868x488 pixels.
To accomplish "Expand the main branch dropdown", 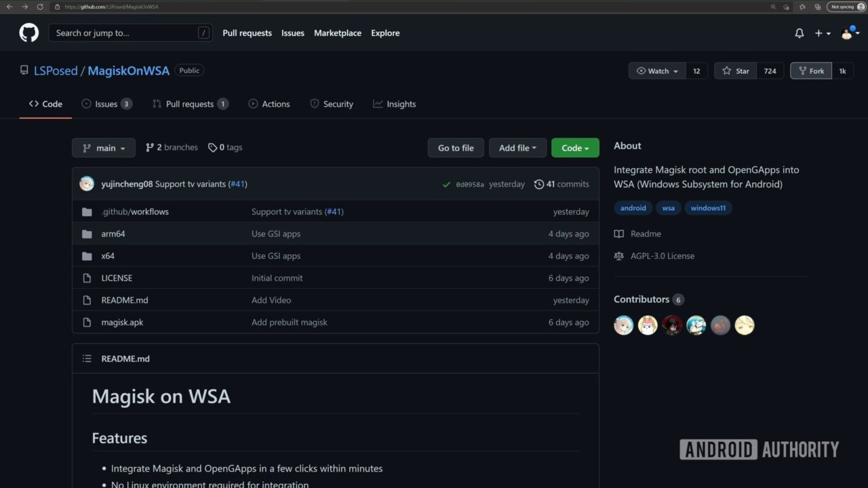I will (104, 148).
